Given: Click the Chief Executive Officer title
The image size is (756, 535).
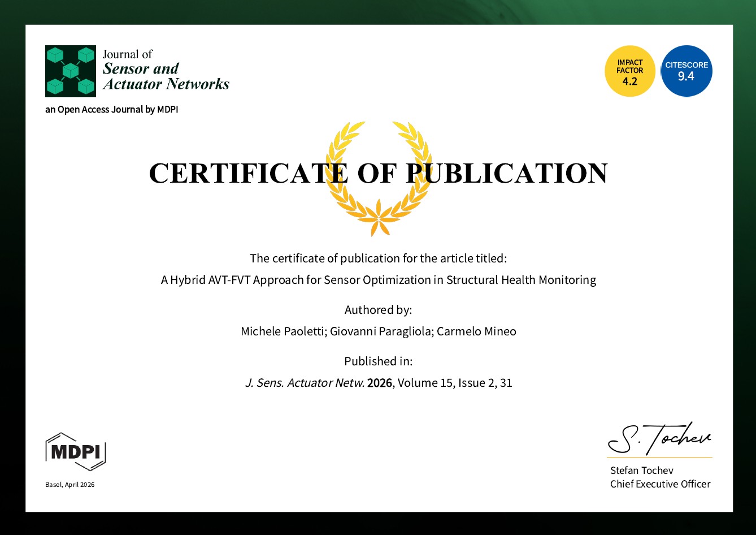Looking at the screenshot, I should click(x=660, y=484).
